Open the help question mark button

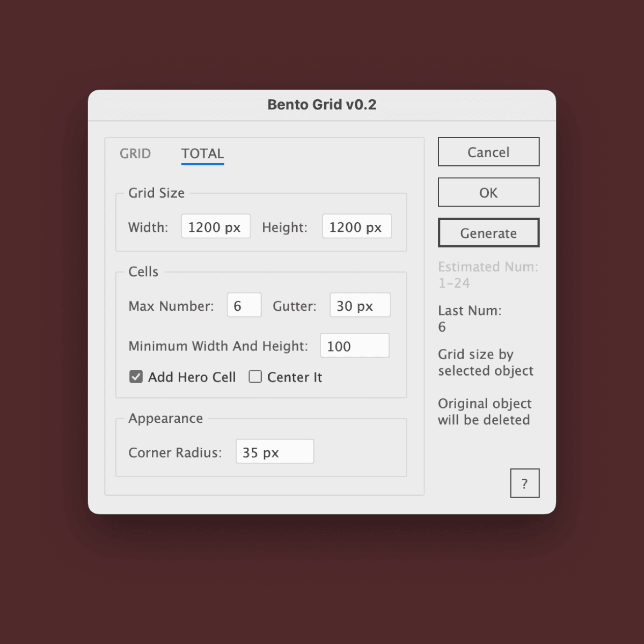(524, 483)
